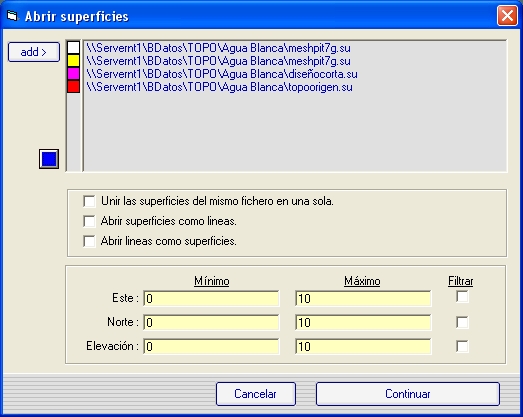The height and width of the screenshot is (417, 523).
Task: Select the topoorigen.su file entry
Action: [219, 87]
